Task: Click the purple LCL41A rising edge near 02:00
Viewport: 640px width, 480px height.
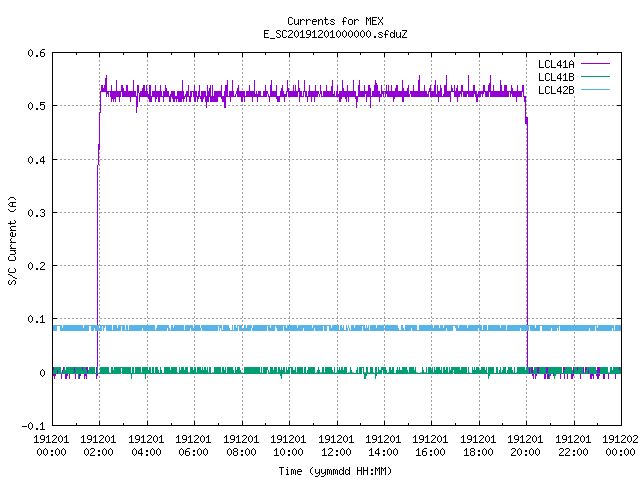Action: (x=98, y=245)
